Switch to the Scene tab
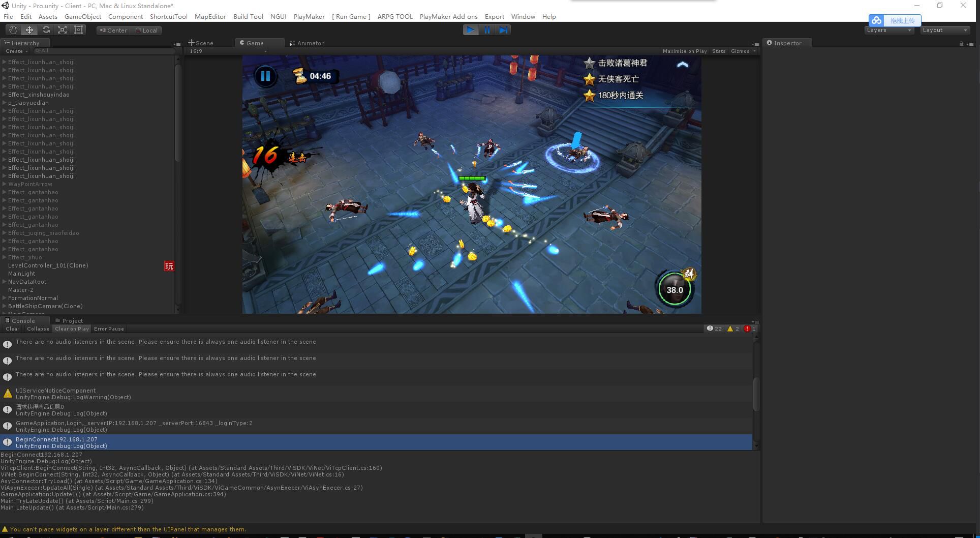 pos(201,43)
